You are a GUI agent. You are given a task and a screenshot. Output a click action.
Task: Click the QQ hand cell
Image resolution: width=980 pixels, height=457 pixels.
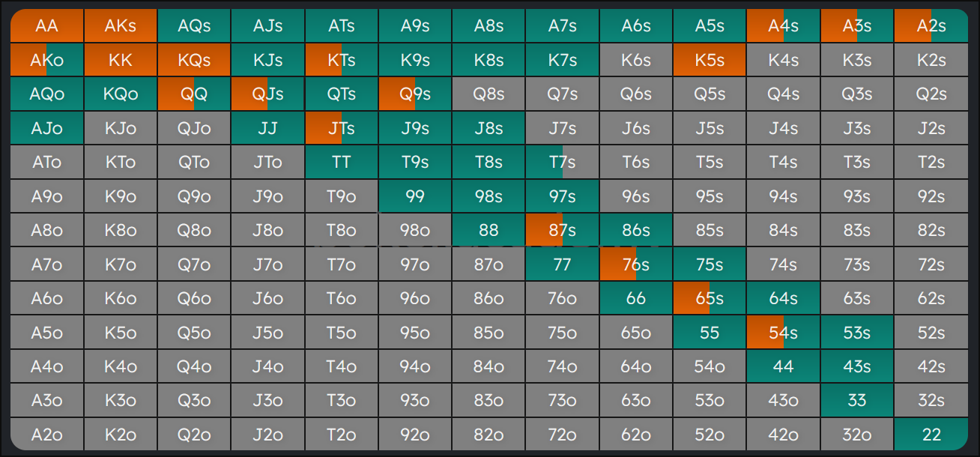194,94
